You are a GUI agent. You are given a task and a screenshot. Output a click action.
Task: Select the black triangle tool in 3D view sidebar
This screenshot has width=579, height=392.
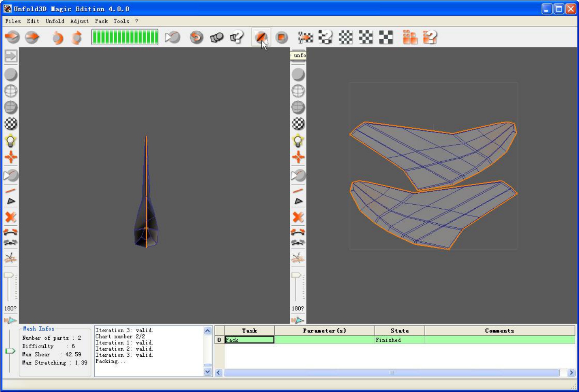pos(11,201)
